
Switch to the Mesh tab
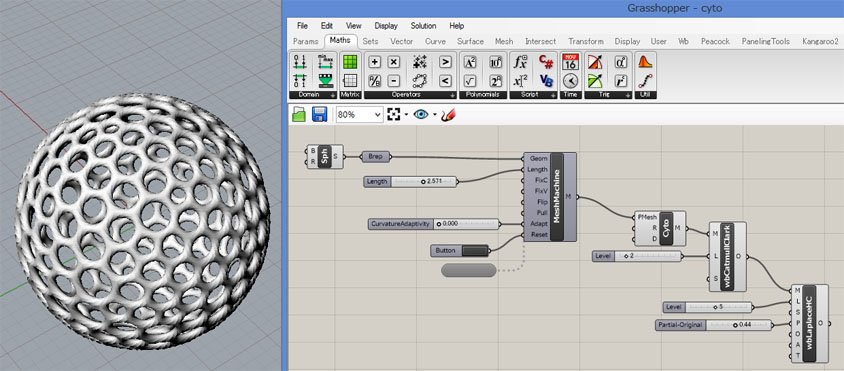504,41
